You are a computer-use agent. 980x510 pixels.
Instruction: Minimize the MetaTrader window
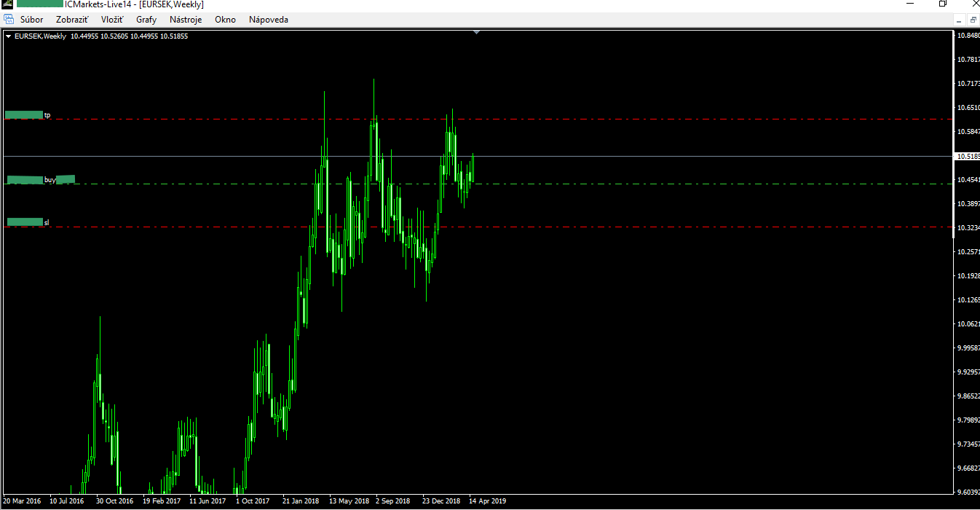909,4
